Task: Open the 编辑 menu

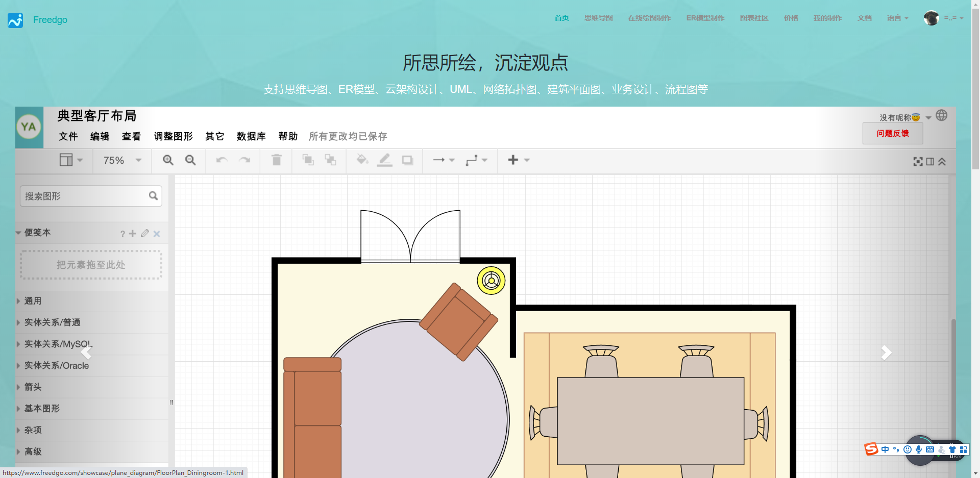Action: [100, 136]
